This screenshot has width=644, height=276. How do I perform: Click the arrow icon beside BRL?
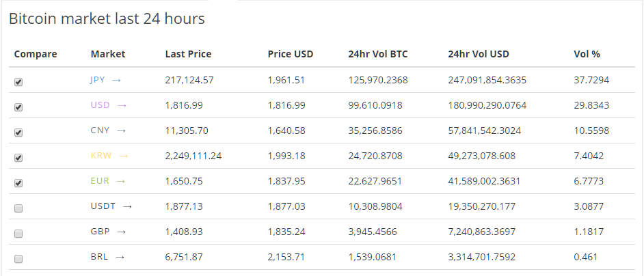coord(120,257)
